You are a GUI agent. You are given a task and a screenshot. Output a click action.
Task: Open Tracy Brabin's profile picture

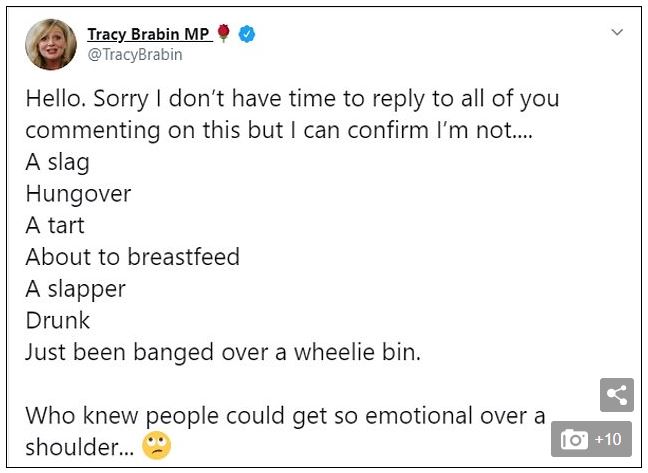point(50,44)
